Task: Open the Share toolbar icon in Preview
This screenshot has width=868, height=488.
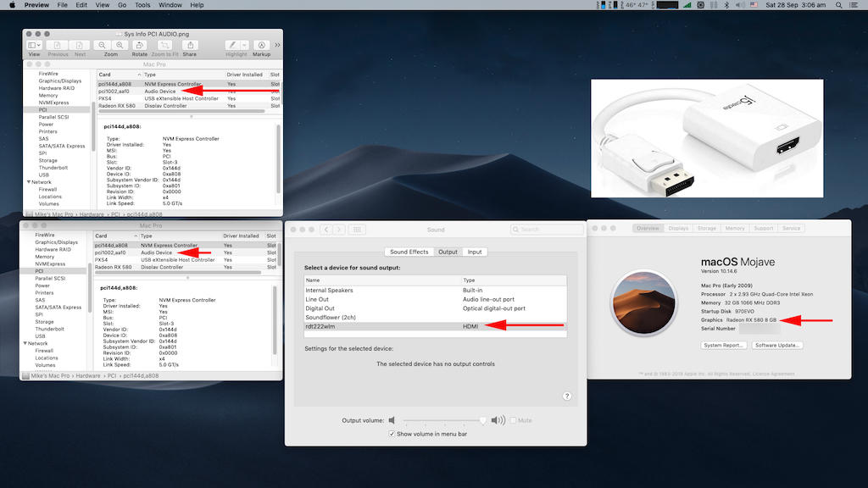Action: point(190,46)
